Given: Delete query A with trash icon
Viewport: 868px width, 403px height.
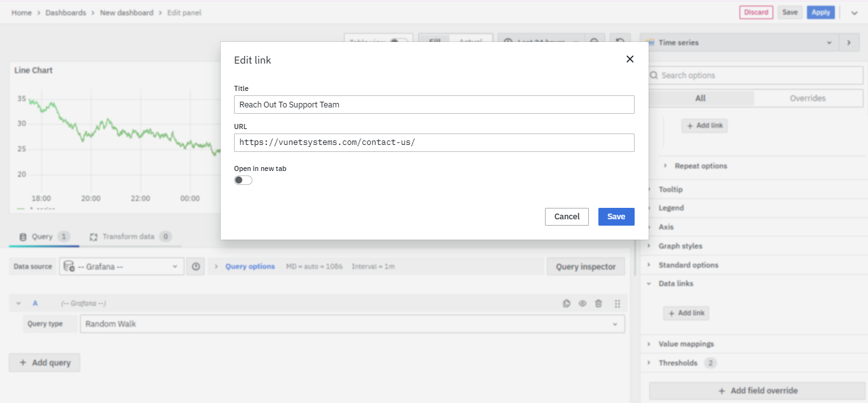Looking at the screenshot, I should tap(598, 304).
